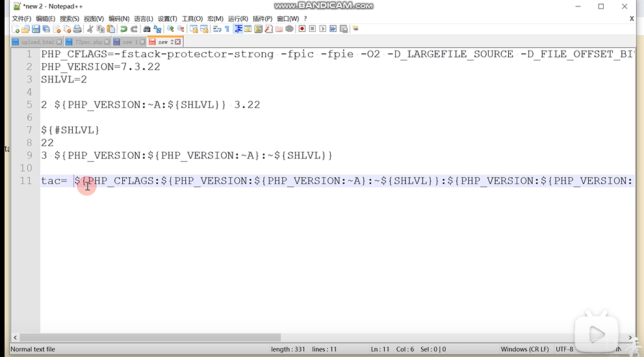Screen dimensions: 644x357
Task: Click the Save All toolbar icon
Action: [46, 29]
